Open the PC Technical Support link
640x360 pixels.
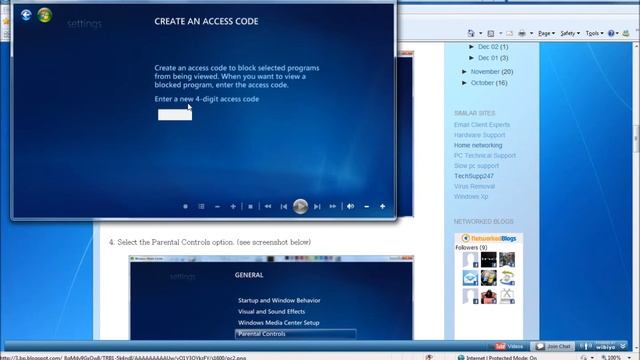click(485, 156)
